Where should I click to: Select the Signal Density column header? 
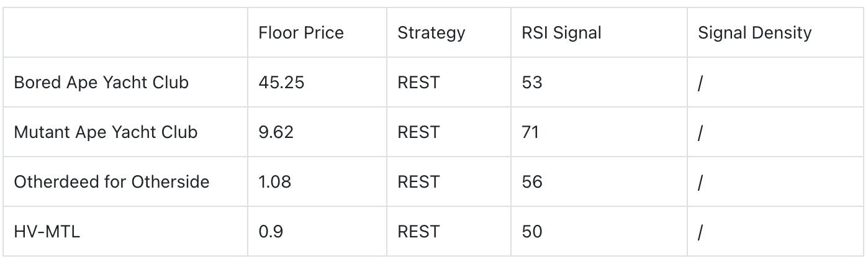(754, 32)
